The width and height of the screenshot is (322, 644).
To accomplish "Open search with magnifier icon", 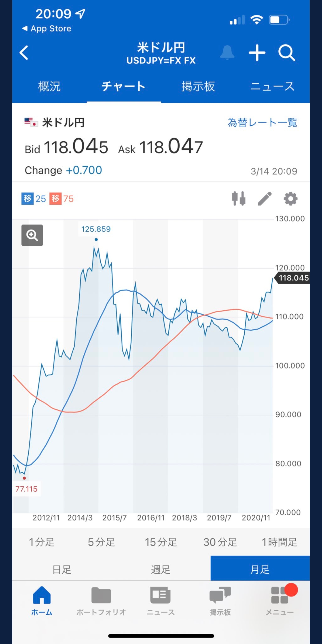I will click(x=286, y=53).
